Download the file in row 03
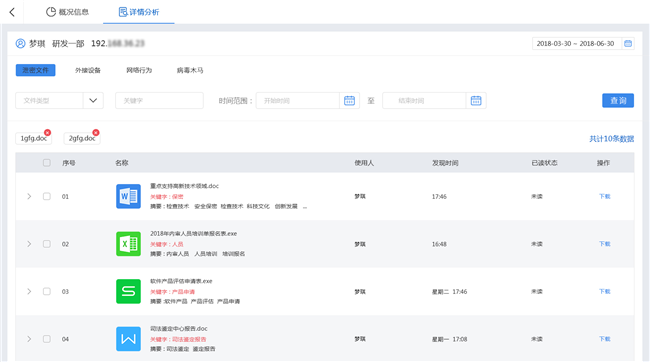The height and width of the screenshot is (362, 650). (605, 291)
